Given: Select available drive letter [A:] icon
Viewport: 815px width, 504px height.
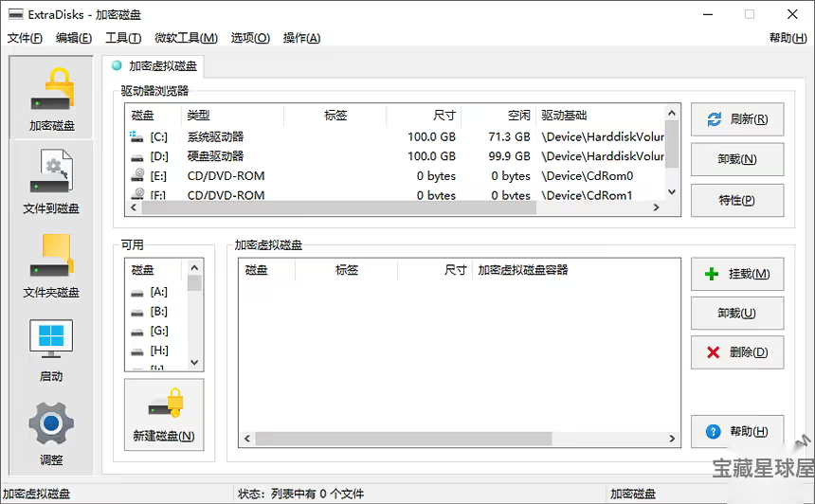Looking at the screenshot, I should pos(136,293).
